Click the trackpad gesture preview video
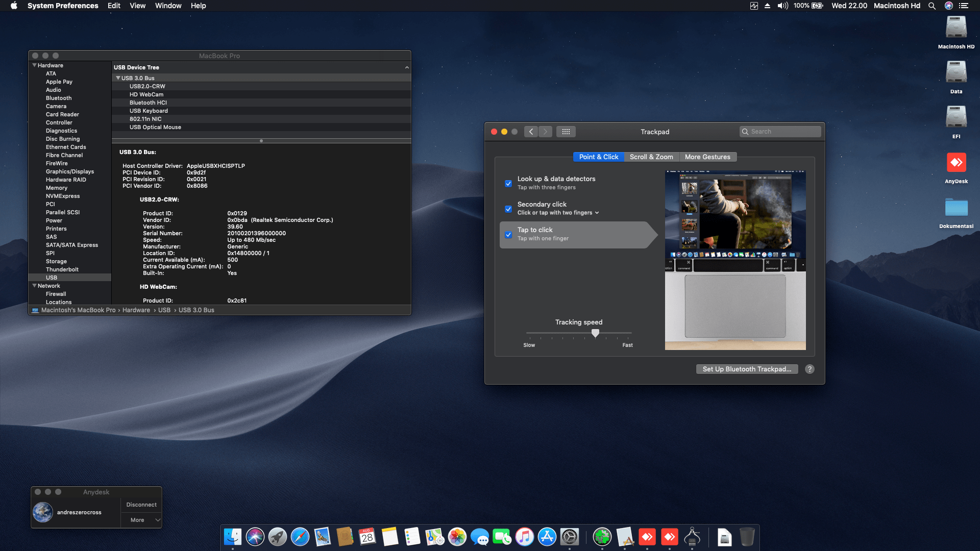Screen dimensions: 980x551 pos(735,260)
